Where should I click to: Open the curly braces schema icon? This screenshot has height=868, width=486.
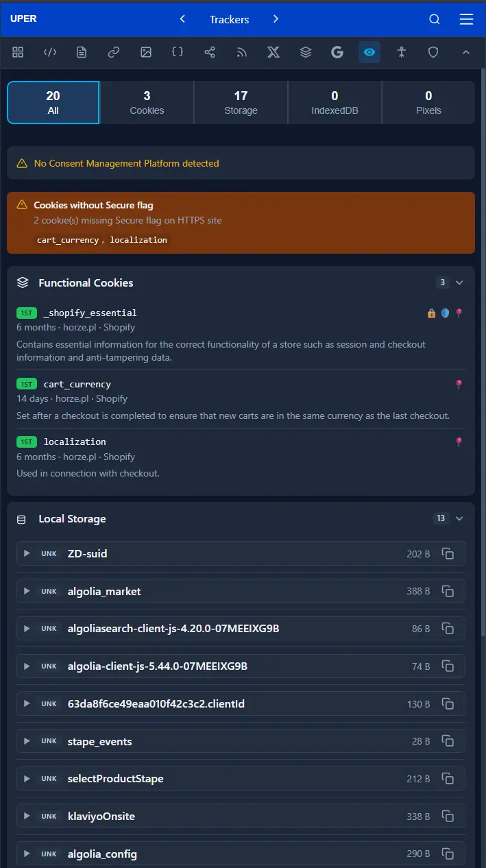coord(178,52)
